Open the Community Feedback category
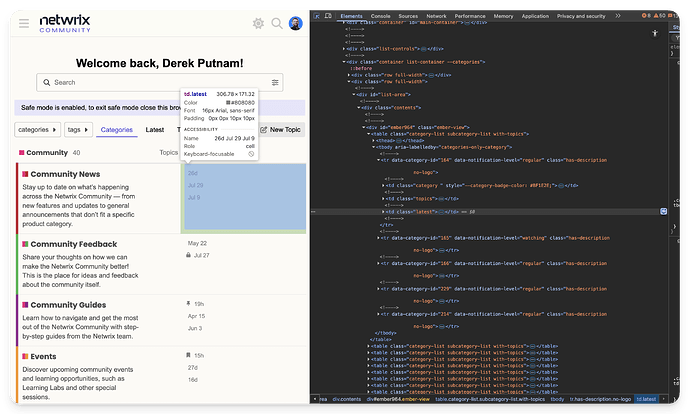690x414 pixels. 74,244
